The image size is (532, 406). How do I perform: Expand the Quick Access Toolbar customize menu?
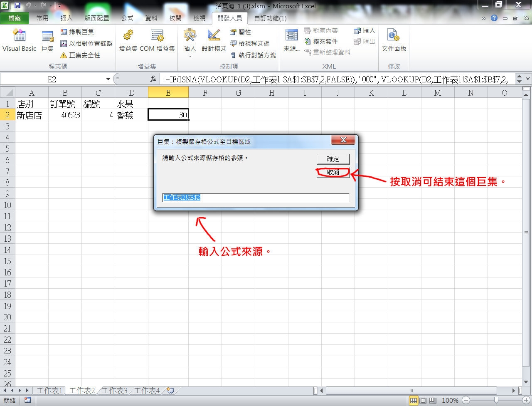(59, 6)
